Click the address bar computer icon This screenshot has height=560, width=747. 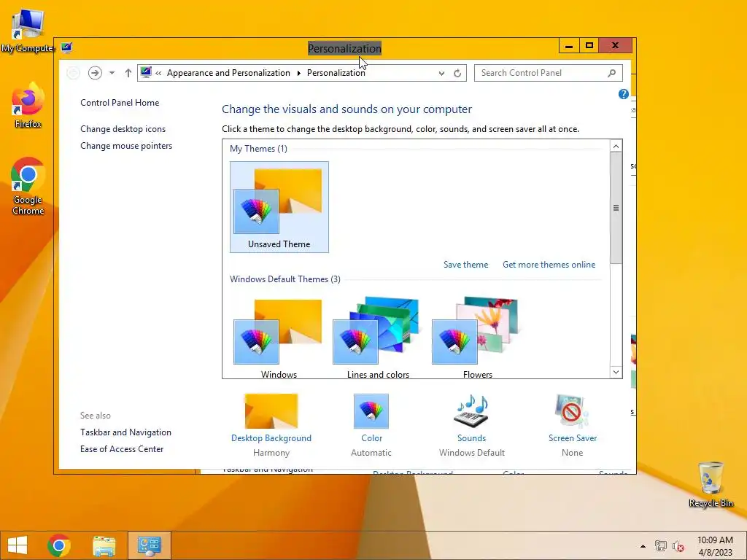tap(146, 72)
